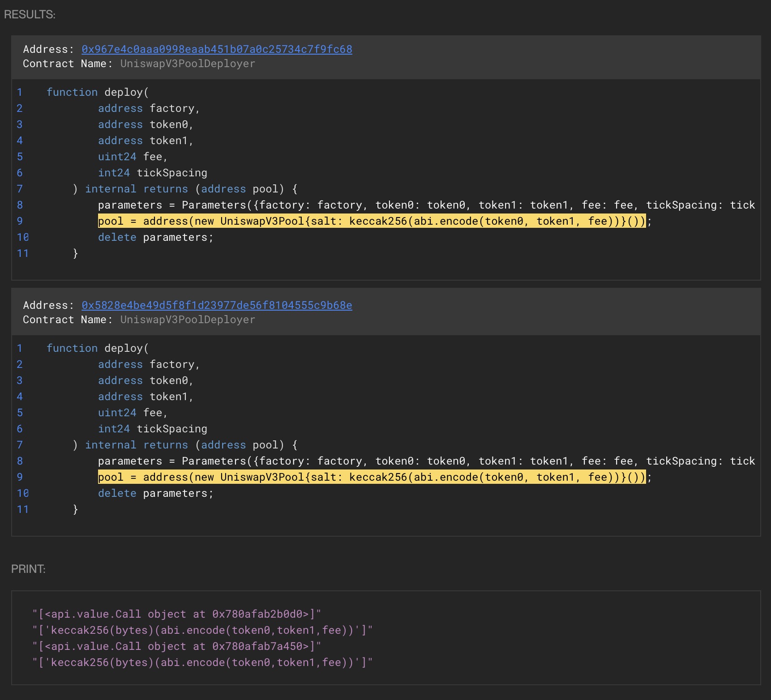Click 'int24 tickSpacing' in the first code block
This screenshot has height=700, width=771.
click(152, 173)
